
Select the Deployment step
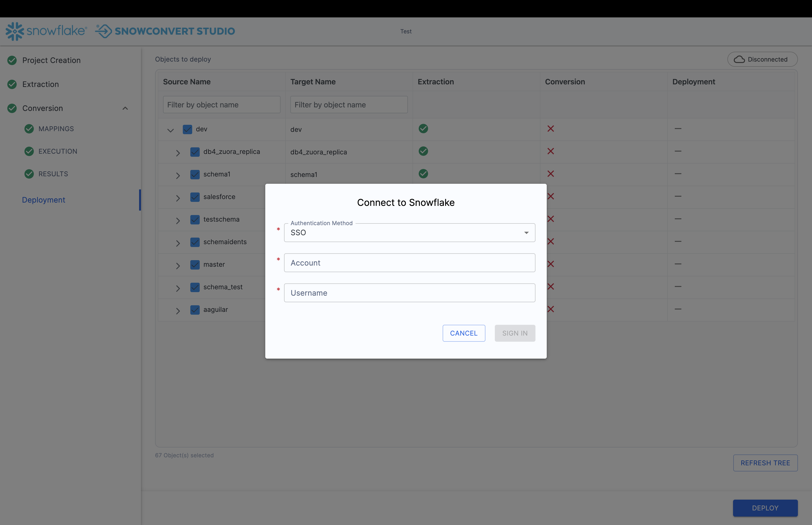[x=44, y=200]
